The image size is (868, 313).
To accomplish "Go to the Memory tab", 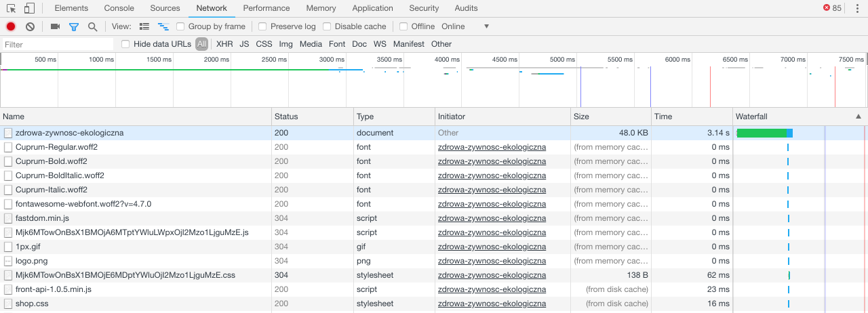I will (321, 8).
